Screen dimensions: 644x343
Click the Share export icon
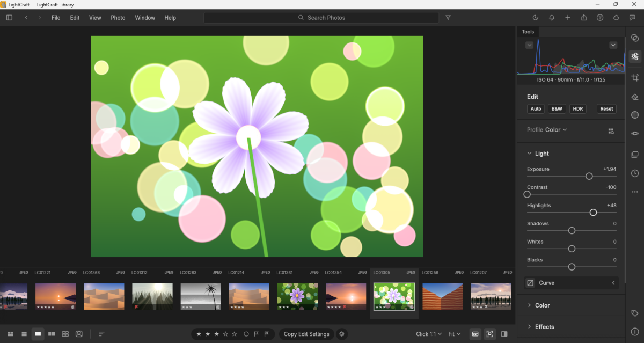[584, 18]
